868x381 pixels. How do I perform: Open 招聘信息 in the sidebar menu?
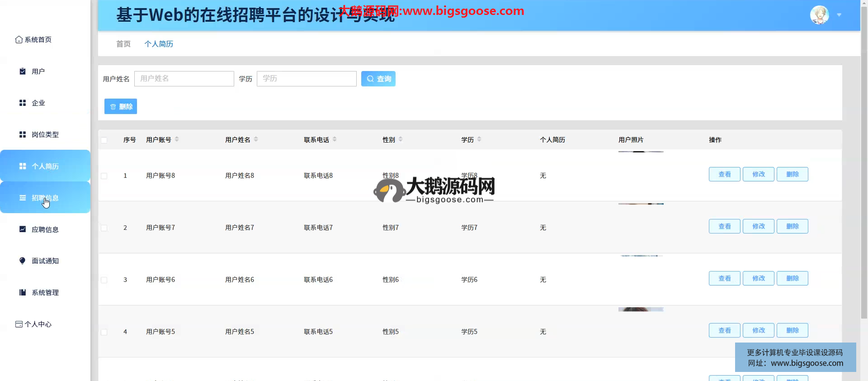[45, 198]
